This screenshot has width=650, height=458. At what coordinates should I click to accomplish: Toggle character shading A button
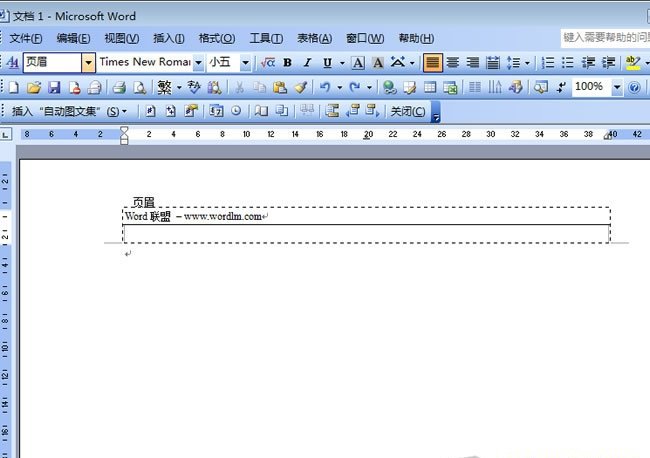tap(378, 63)
